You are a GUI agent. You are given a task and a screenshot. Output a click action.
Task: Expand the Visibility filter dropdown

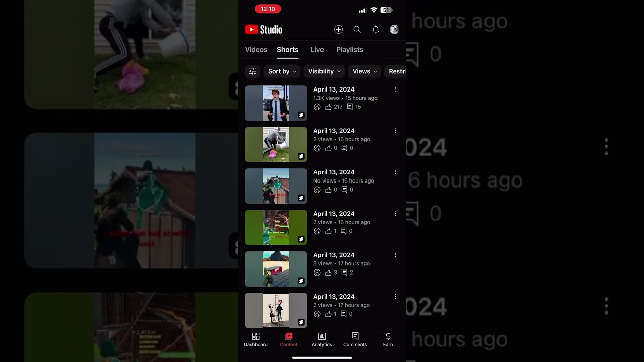325,71
